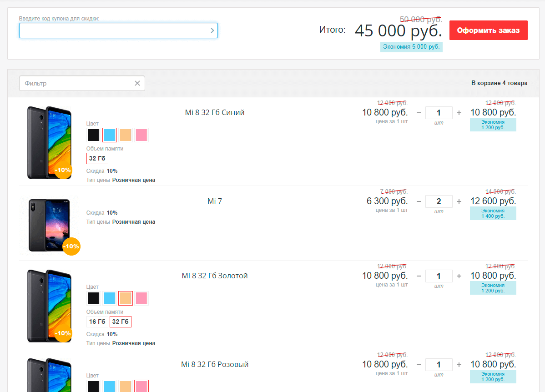This screenshot has width=545, height=392.
Task: Clear the filter field with X icon
Action: (137, 83)
